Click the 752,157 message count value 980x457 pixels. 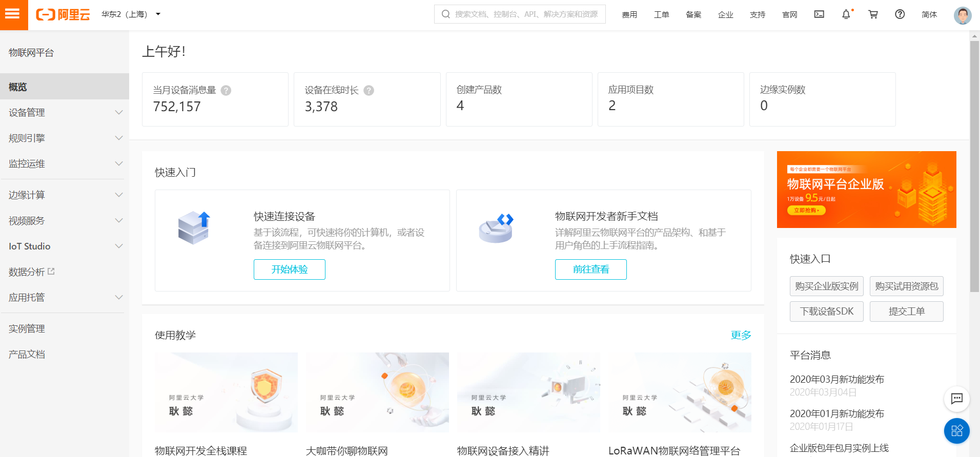coord(177,107)
